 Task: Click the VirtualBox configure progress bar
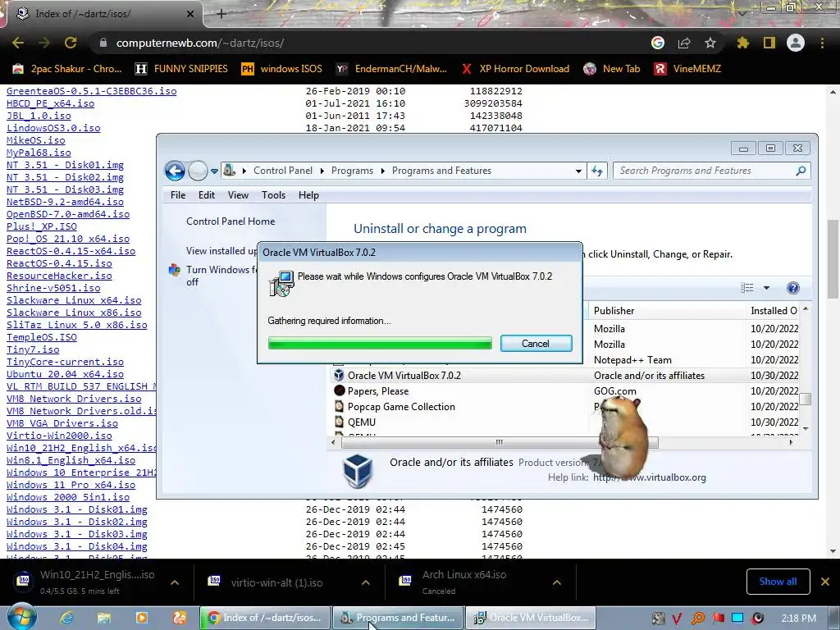pyautogui.click(x=380, y=344)
